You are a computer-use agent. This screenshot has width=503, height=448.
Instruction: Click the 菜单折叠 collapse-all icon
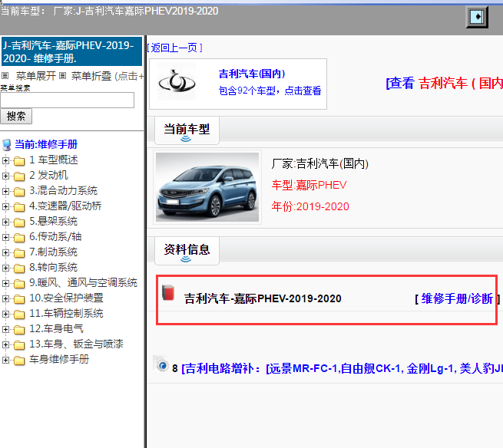(62, 76)
